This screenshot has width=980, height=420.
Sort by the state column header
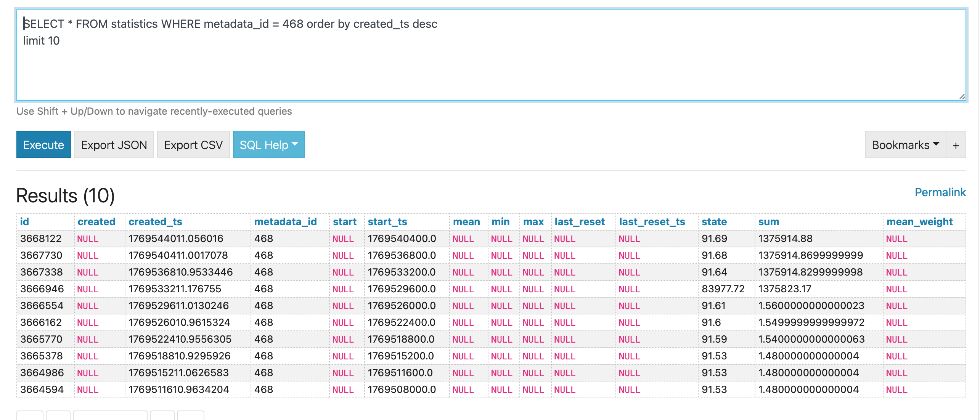(714, 222)
